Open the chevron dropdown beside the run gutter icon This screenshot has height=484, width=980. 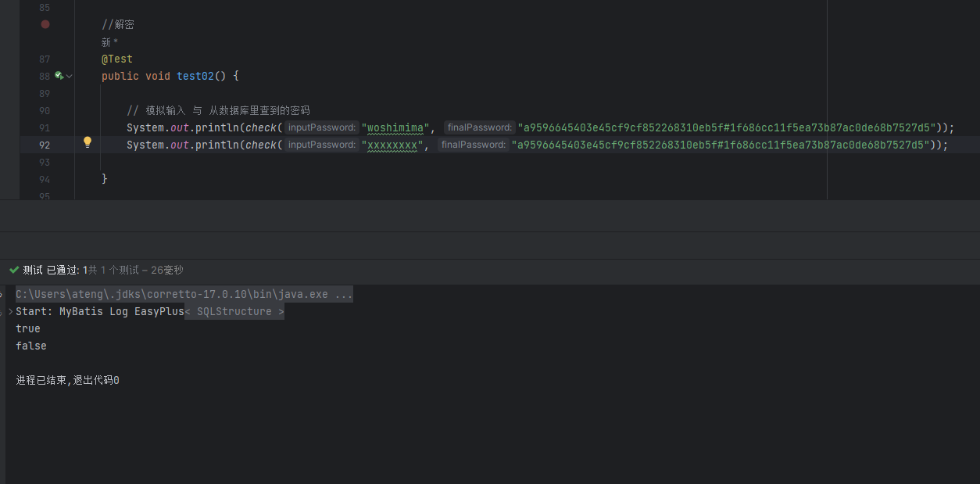tap(70, 76)
